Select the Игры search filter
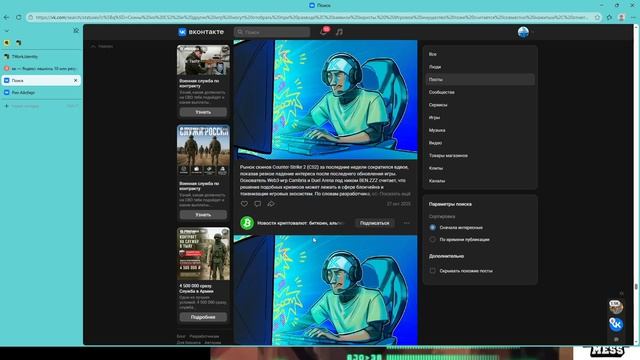Image resolution: width=640 pixels, height=360 pixels. click(x=480, y=117)
